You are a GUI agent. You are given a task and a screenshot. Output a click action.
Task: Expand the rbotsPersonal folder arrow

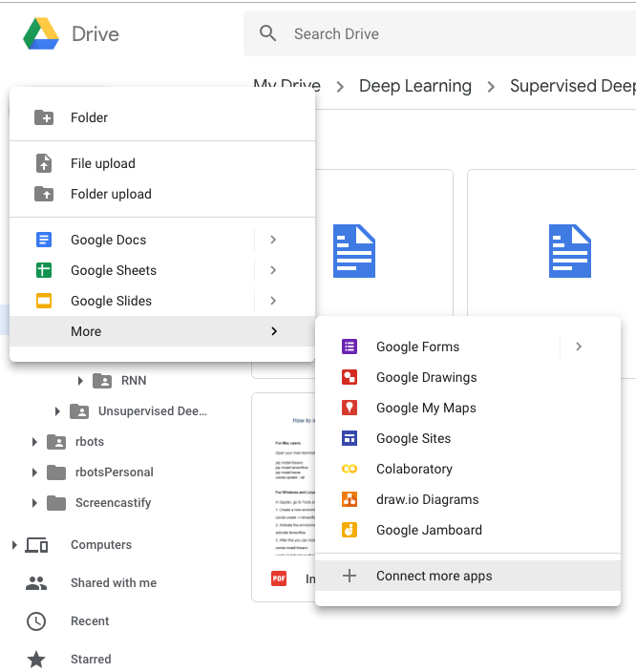click(x=34, y=472)
